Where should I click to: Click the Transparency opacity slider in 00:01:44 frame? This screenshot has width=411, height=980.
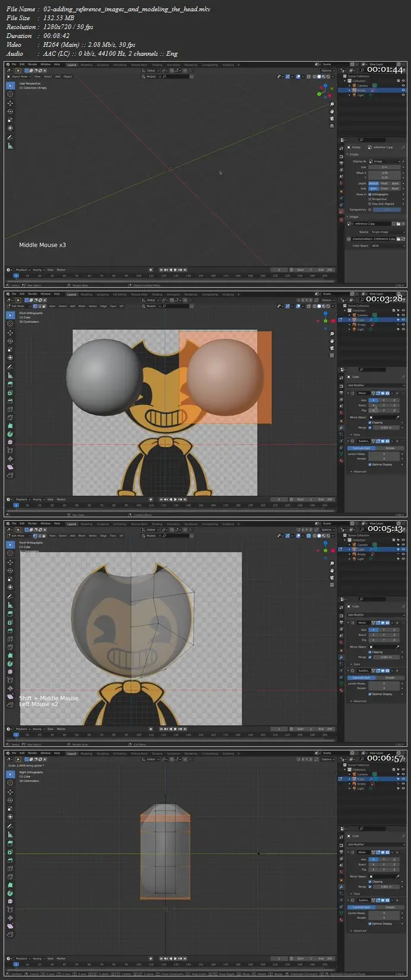(x=387, y=209)
